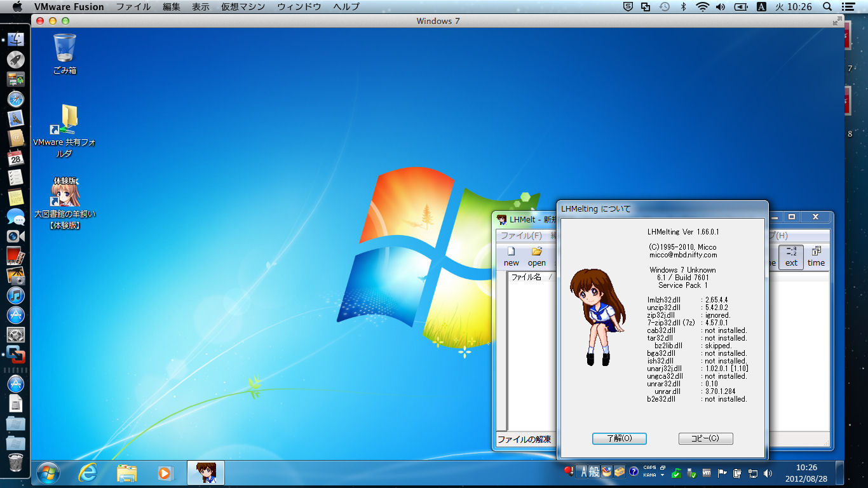Open the Mac 表示 menu

[200, 6]
